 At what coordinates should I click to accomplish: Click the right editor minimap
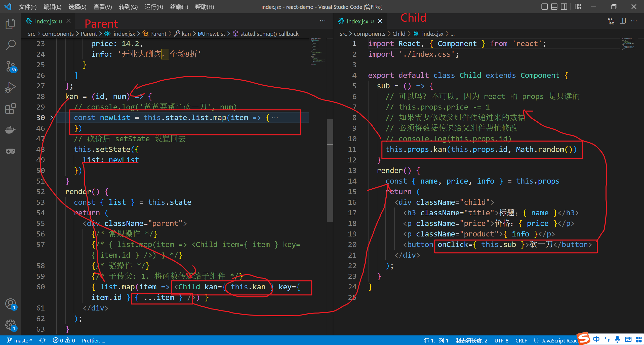point(628,44)
